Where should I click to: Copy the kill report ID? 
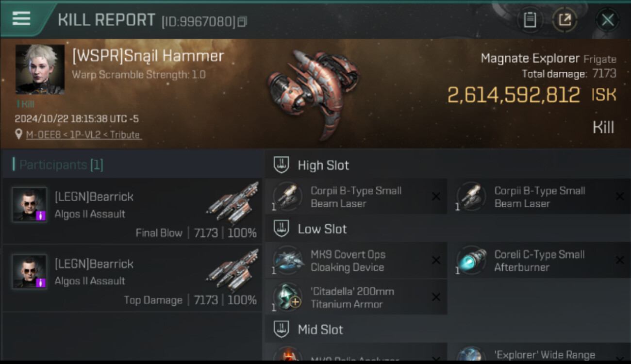tap(242, 21)
